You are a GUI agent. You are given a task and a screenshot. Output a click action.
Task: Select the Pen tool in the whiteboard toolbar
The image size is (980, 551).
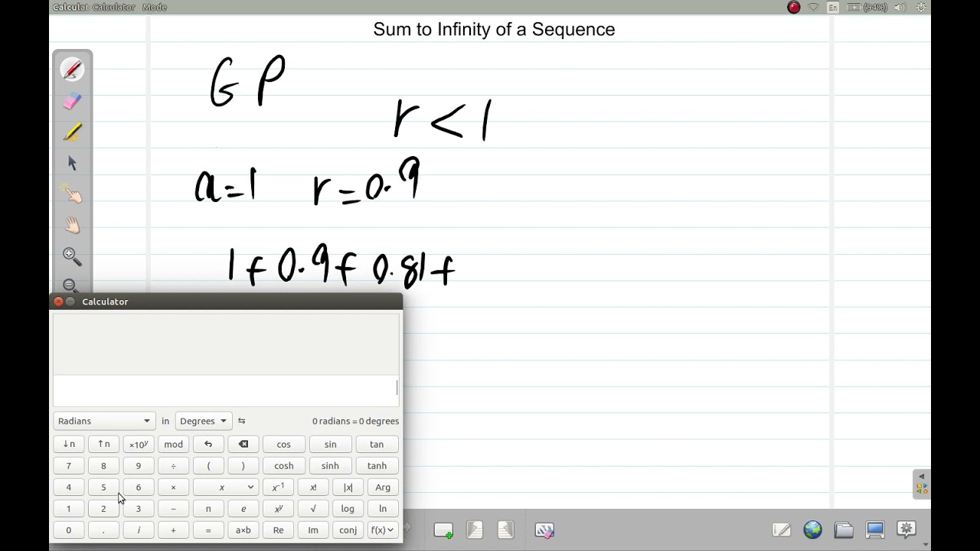pyautogui.click(x=72, y=70)
